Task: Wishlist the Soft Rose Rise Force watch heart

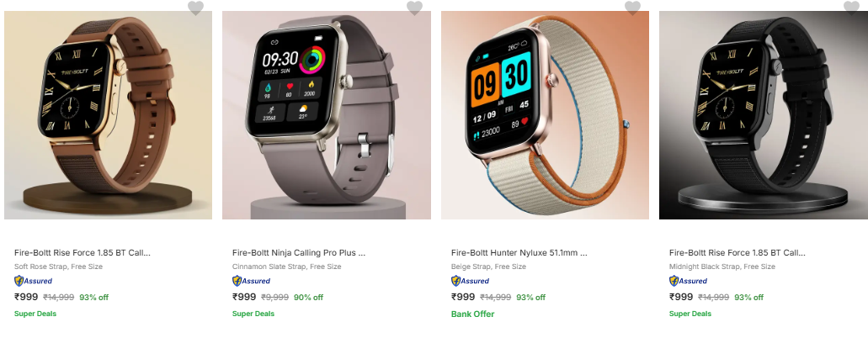Action: pos(195,8)
